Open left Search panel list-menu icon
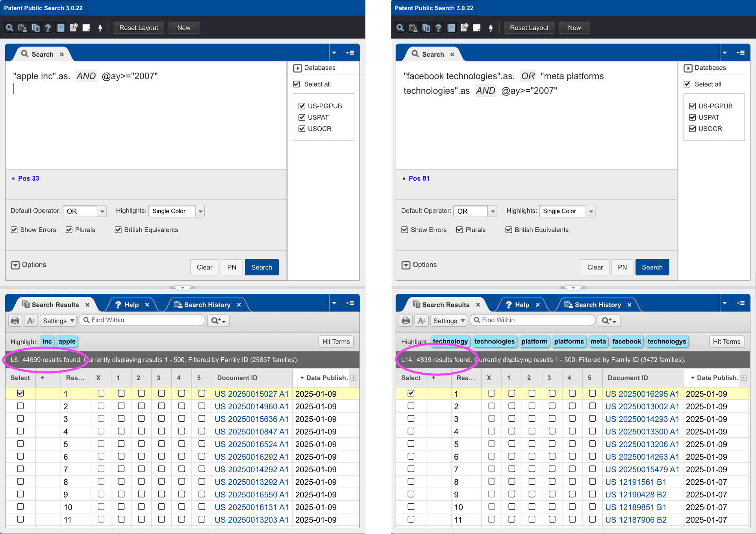Image resolution: width=756 pixels, height=534 pixels. 350,53
